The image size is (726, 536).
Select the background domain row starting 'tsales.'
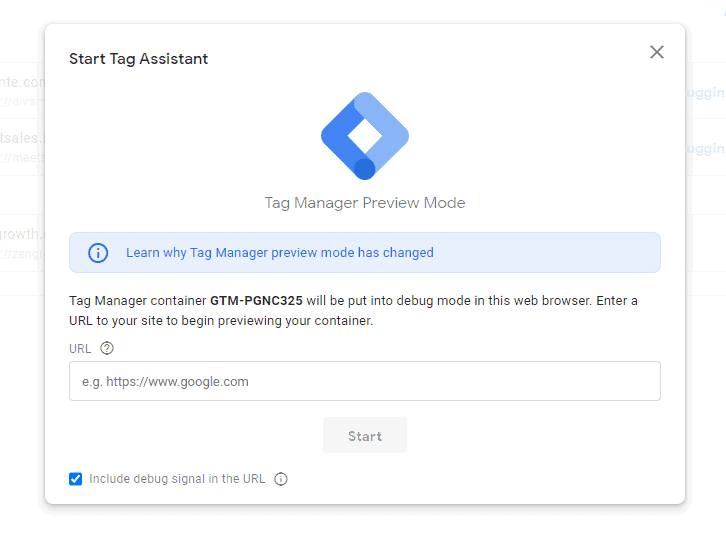(22, 138)
